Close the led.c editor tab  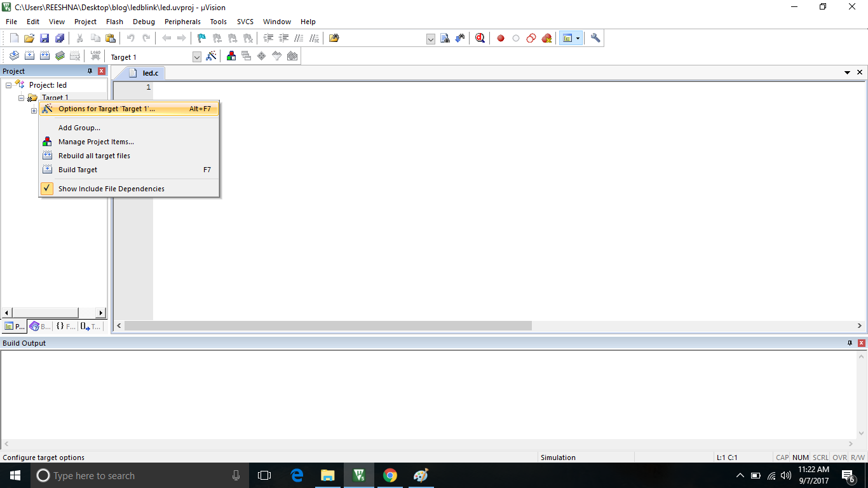point(860,72)
